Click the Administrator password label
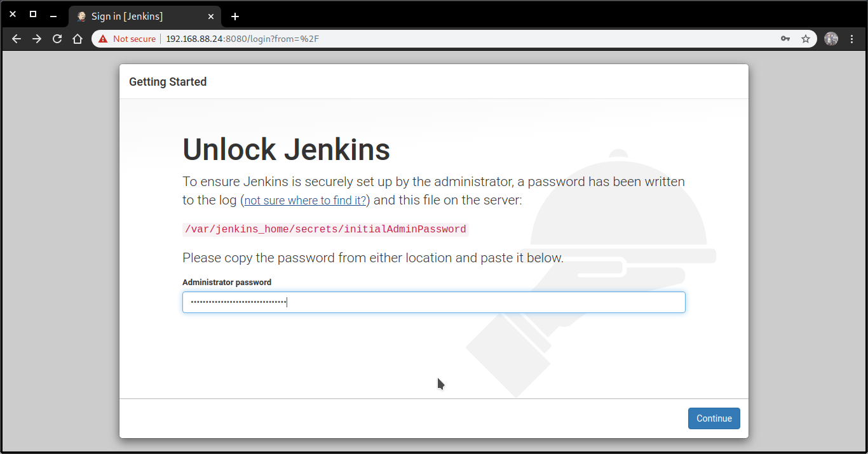Screen dimensions: 868x454 coord(227,282)
